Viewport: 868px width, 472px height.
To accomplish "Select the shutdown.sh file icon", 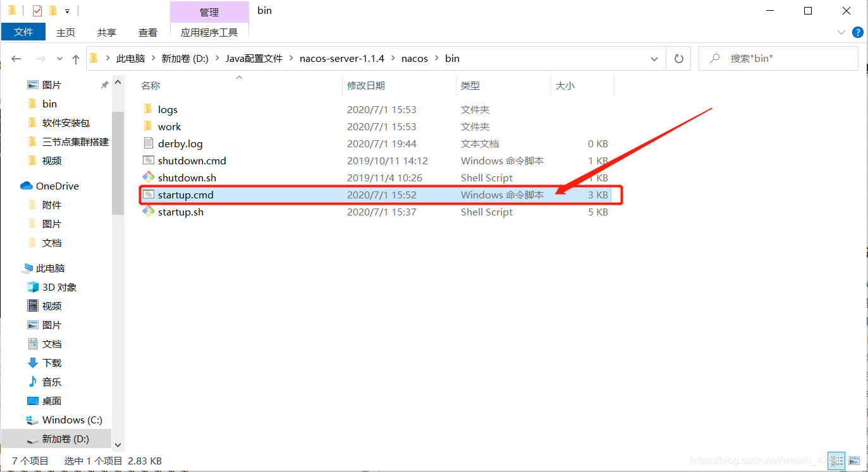I will pyautogui.click(x=148, y=178).
